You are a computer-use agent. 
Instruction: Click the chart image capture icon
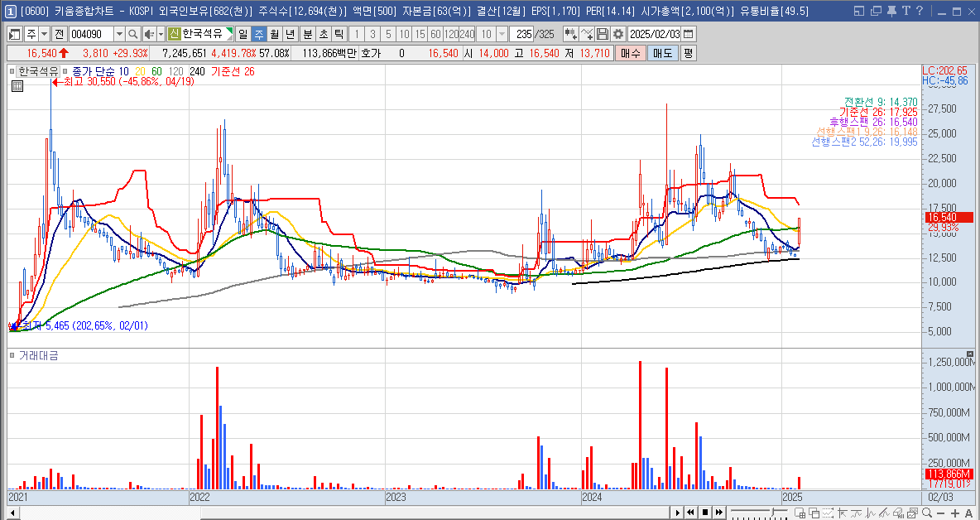point(912,513)
